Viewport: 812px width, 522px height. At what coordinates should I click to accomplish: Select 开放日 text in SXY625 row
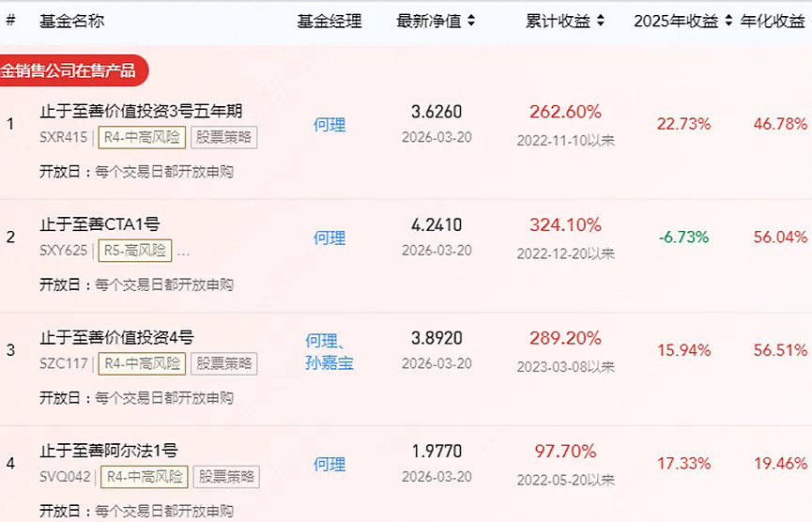pyautogui.click(x=136, y=284)
